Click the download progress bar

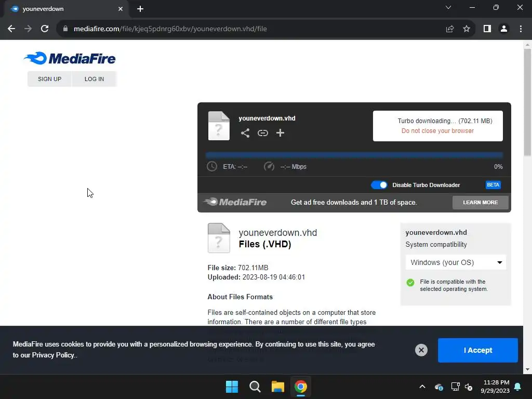click(x=354, y=155)
